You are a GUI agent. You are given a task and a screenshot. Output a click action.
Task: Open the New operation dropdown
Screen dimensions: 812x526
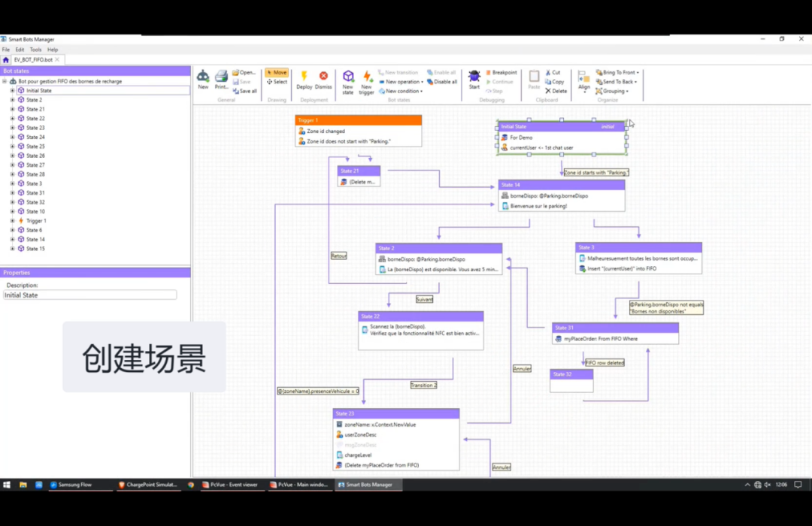(401, 82)
